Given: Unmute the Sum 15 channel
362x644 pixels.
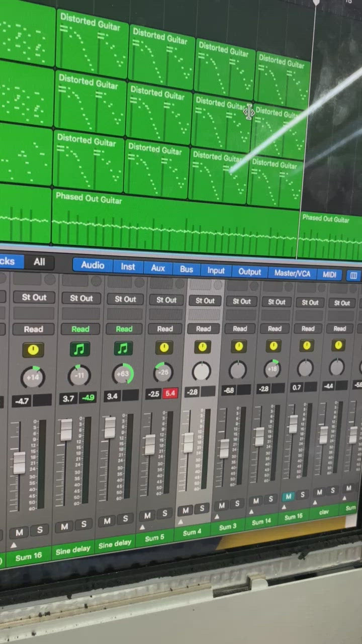Looking at the screenshot, I should pos(288,497).
